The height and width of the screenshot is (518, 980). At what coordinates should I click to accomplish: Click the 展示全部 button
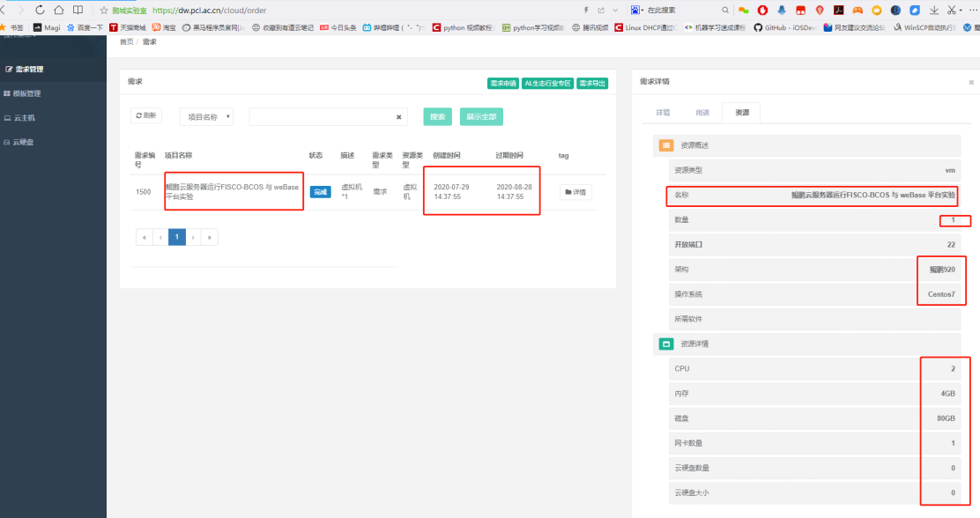[x=481, y=117]
